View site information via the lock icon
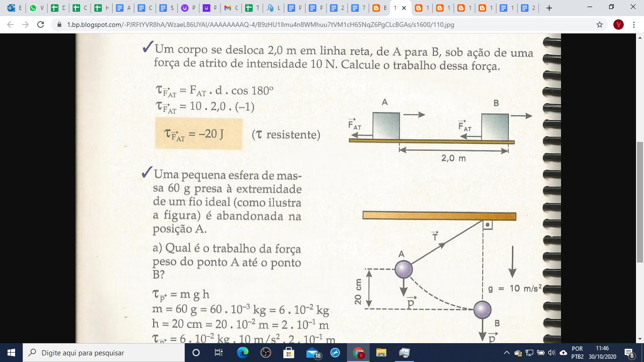This screenshot has height=362, width=644. [59, 25]
